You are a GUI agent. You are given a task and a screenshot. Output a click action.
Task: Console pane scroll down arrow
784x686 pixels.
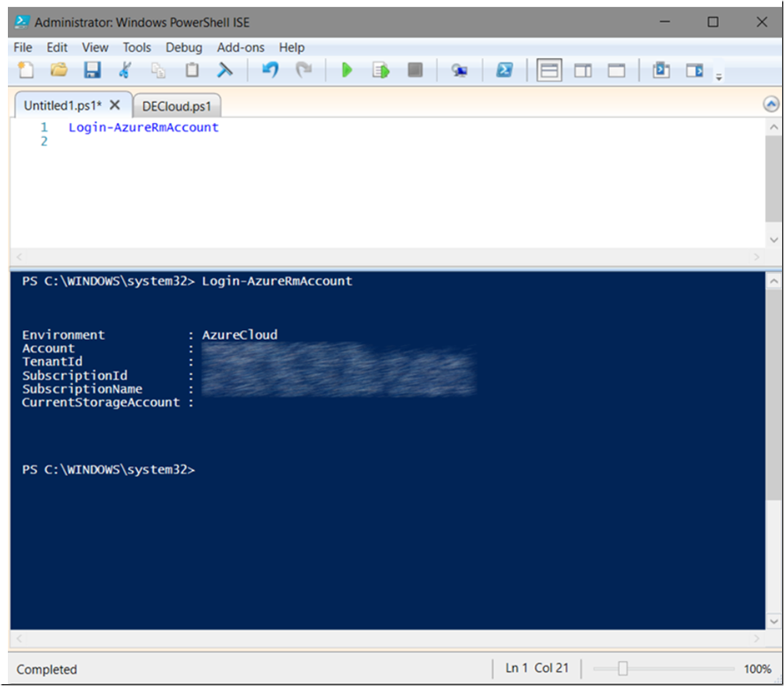point(773,621)
